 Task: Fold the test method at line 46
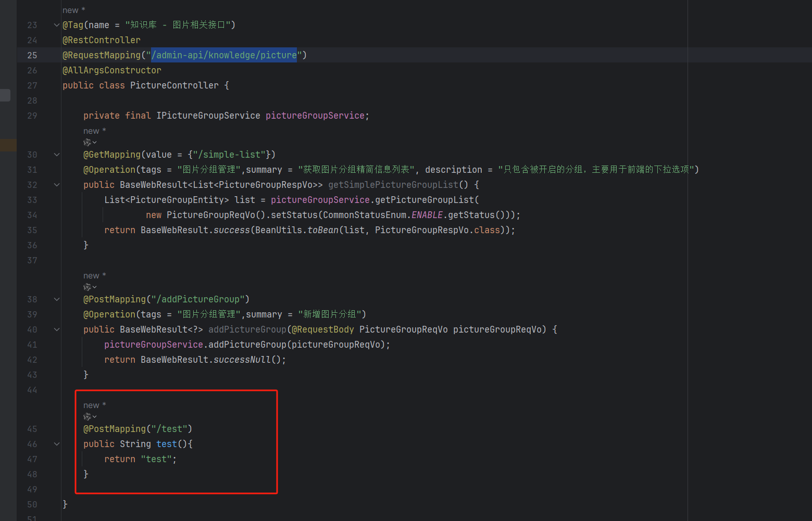(57, 444)
